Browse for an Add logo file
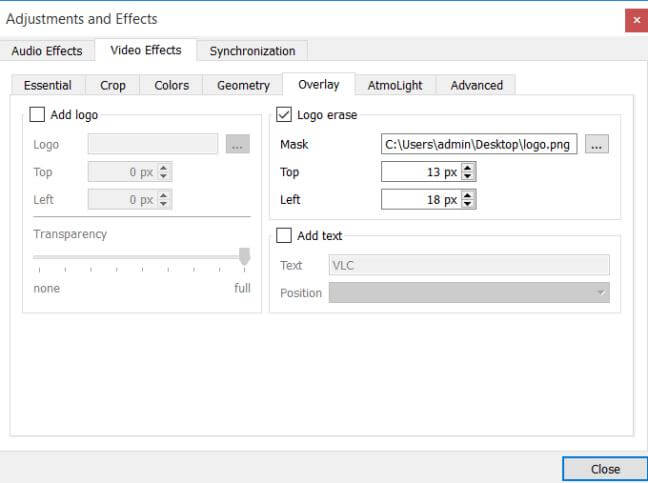Screen dimensions: 648x483 238,144
